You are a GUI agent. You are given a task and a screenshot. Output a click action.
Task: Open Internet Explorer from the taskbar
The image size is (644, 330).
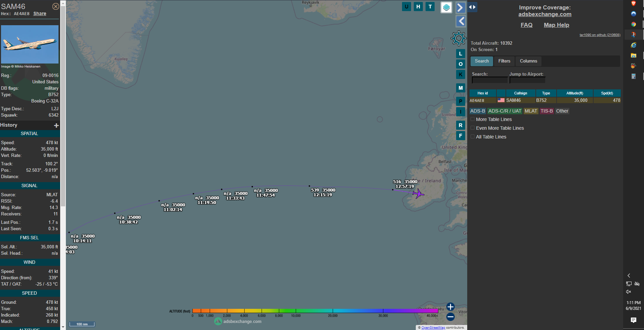tap(634, 45)
